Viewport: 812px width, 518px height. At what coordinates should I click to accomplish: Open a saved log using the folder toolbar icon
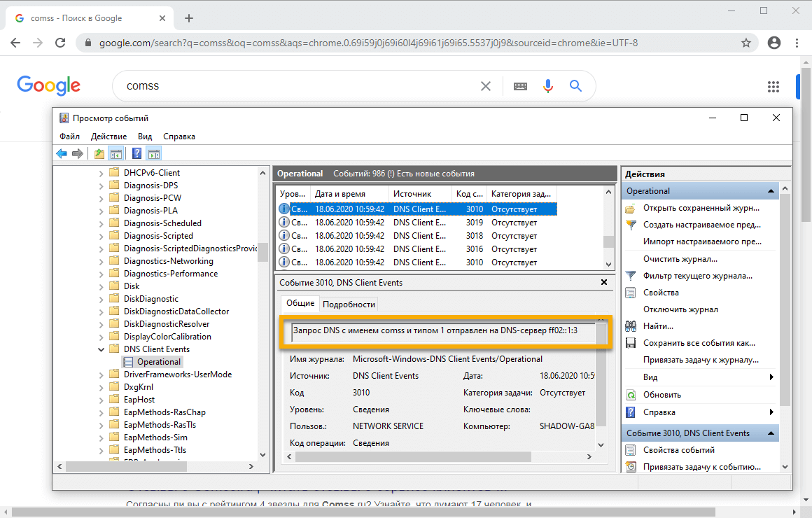coord(99,153)
